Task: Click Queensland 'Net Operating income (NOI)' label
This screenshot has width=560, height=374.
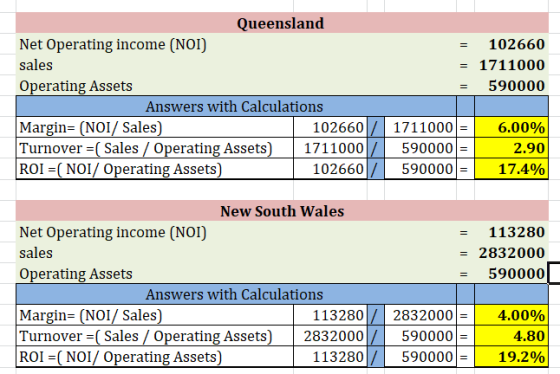Action: tap(113, 45)
